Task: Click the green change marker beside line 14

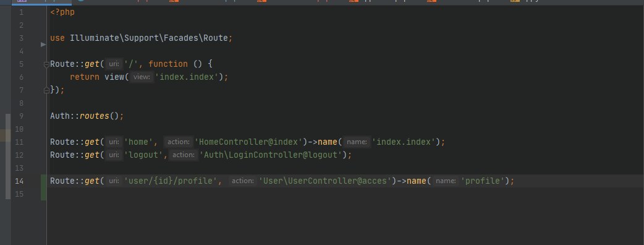Action: coord(43,187)
